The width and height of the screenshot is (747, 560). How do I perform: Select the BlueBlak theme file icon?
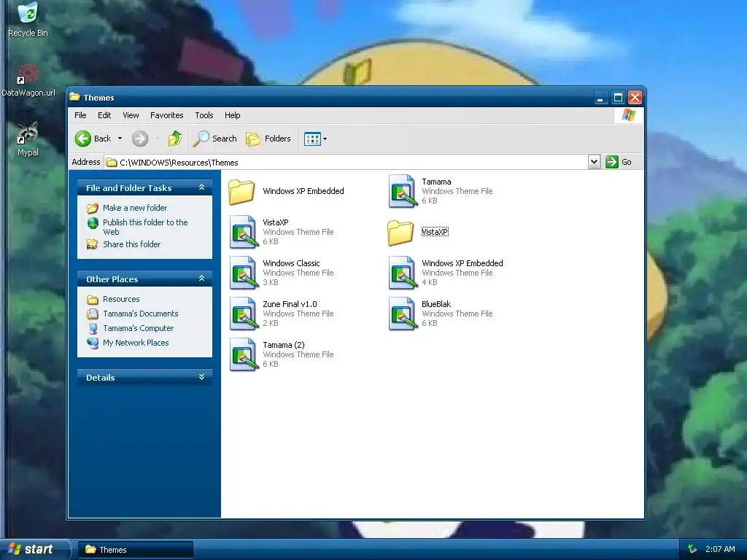click(x=403, y=314)
